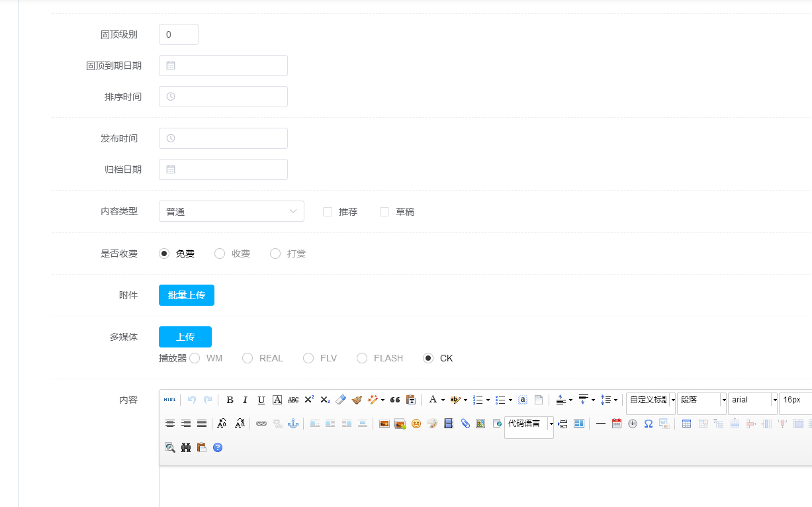
Task: Insert an anchor in the editor
Action: click(x=293, y=424)
